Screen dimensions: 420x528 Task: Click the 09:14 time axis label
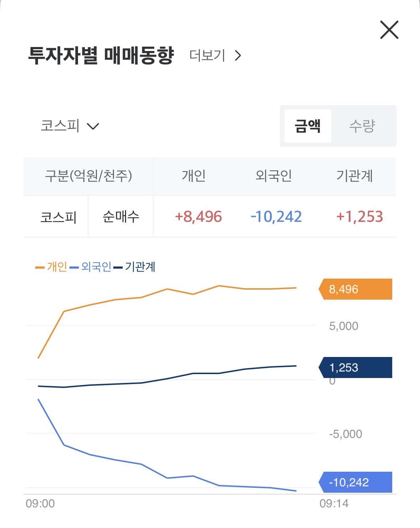tap(334, 503)
